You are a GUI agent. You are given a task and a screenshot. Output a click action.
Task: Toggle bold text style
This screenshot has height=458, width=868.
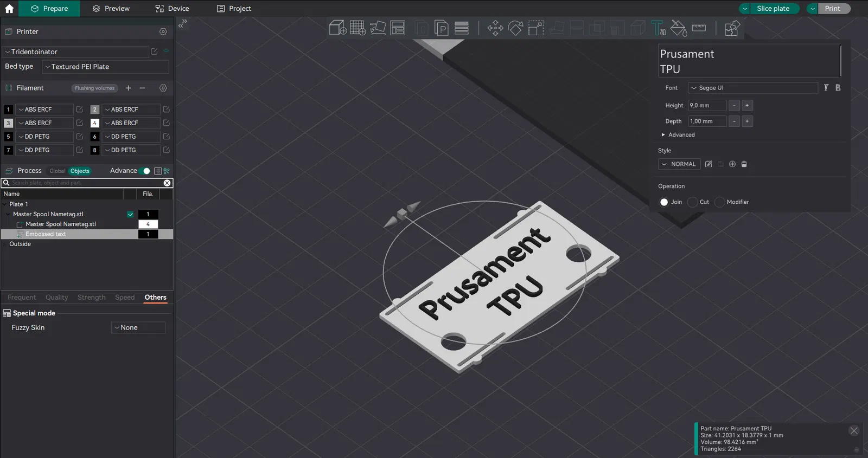pyautogui.click(x=838, y=88)
